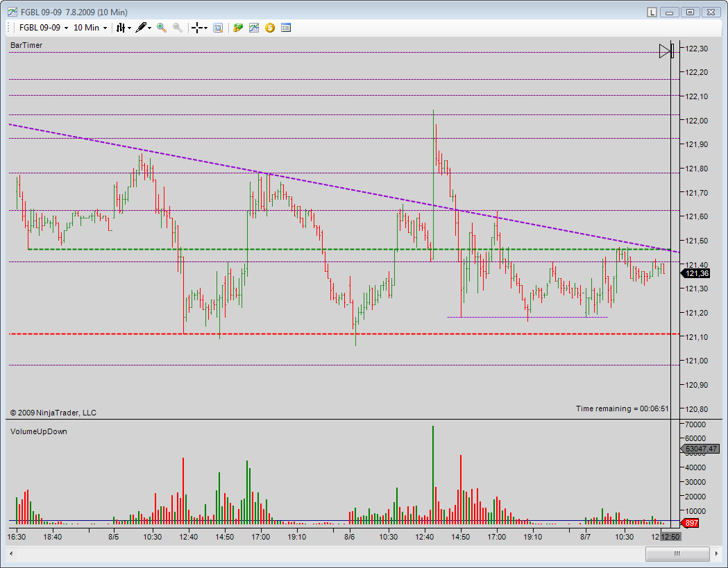This screenshot has height=568, width=728.
Task: Open the 10 Min interval dropdown
Action: pyautogui.click(x=105, y=28)
